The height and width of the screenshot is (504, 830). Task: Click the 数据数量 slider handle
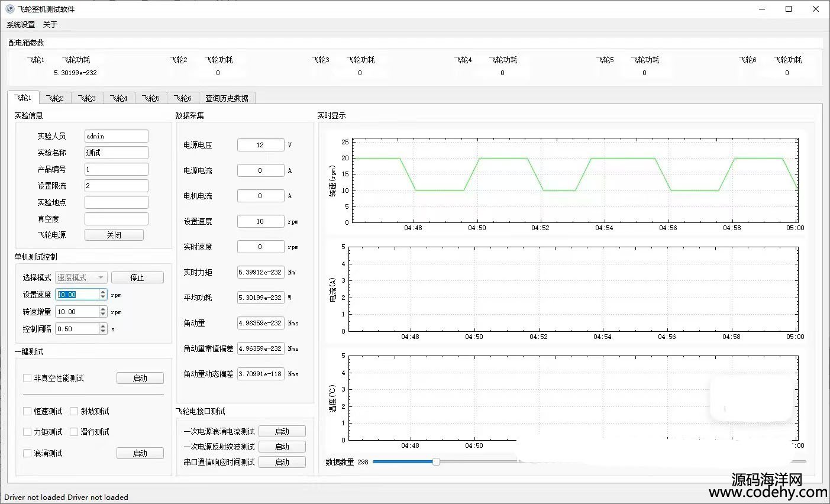coord(436,461)
